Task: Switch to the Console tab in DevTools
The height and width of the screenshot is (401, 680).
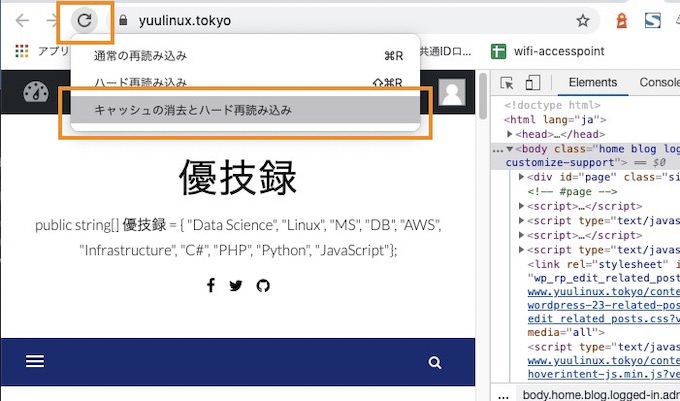Action: coord(659,82)
